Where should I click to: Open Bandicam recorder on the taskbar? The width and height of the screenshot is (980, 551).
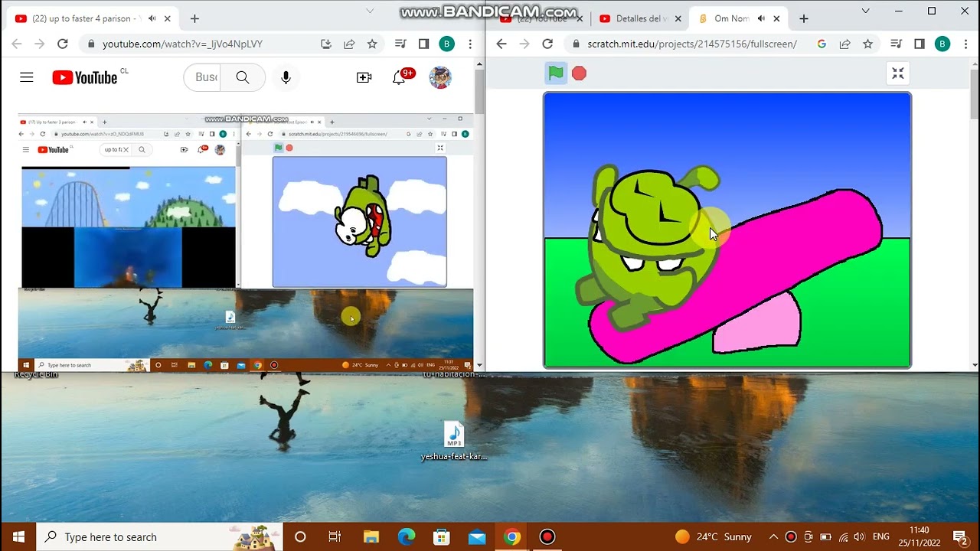click(x=547, y=536)
